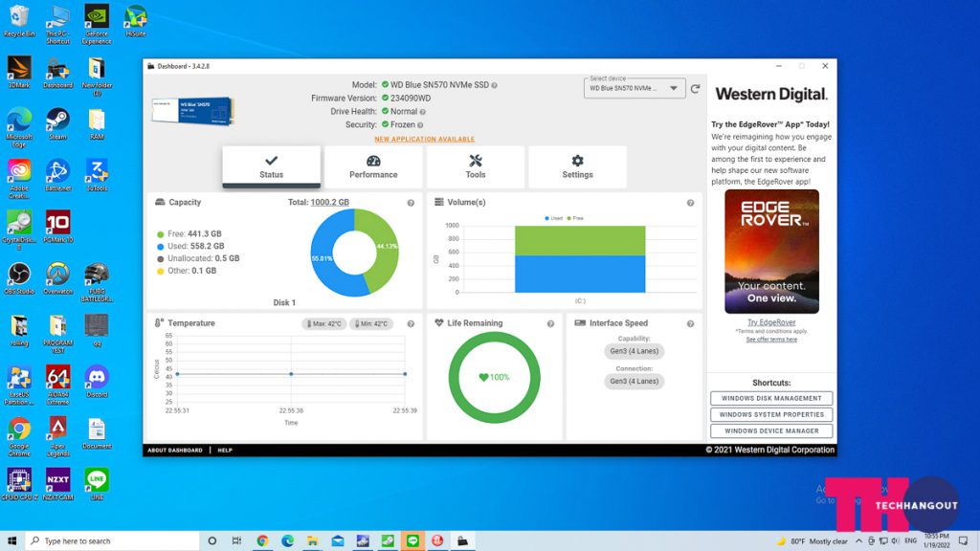Open Windows Disk Management shortcut
980x551 pixels.
point(771,398)
